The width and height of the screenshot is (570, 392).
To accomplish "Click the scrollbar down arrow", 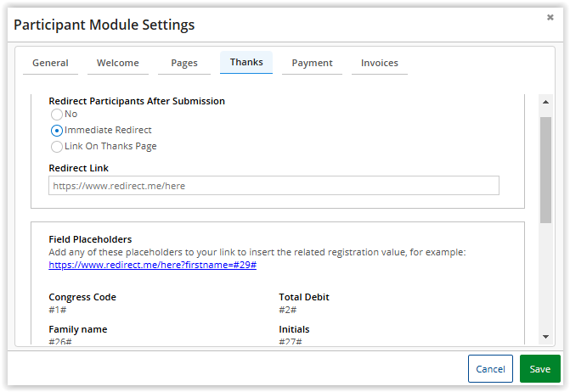I will pos(545,337).
